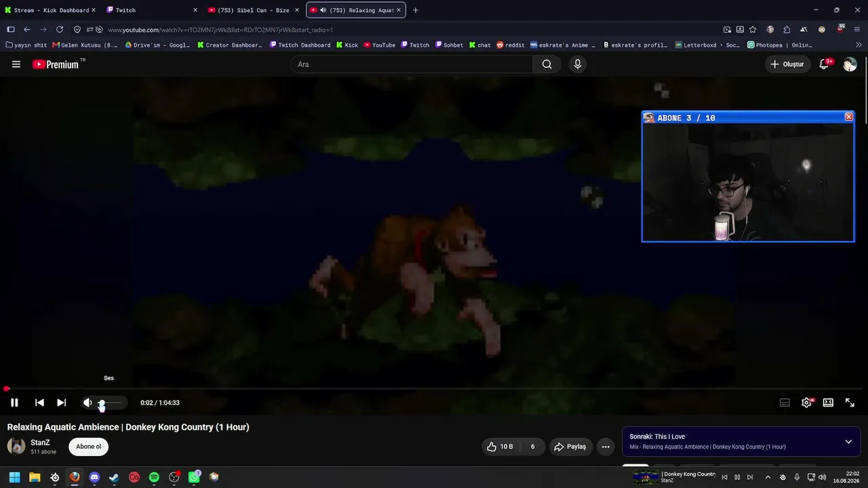
Task: Switch to the Twitch browser tab
Action: 151,10
